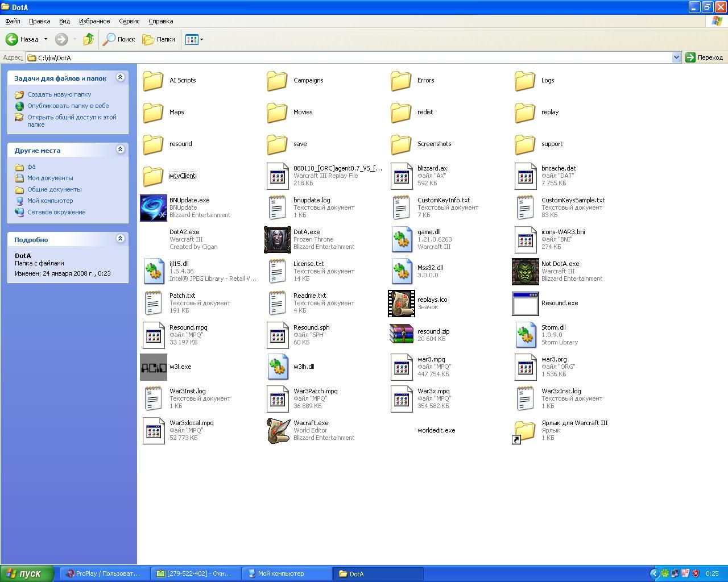Click the Back (Назад) button
728x582 pixels.
pyautogui.click(x=23, y=39)
